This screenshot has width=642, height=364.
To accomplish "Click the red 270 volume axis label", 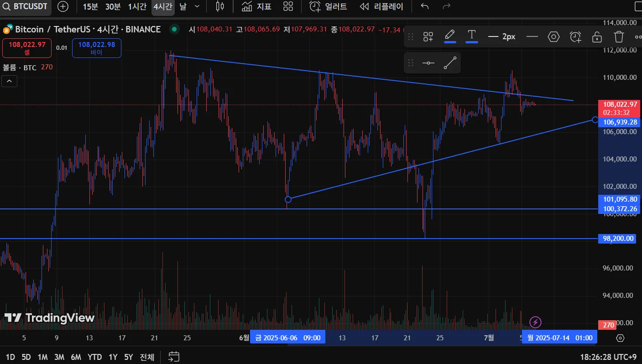I will click(x=608, y=325).
